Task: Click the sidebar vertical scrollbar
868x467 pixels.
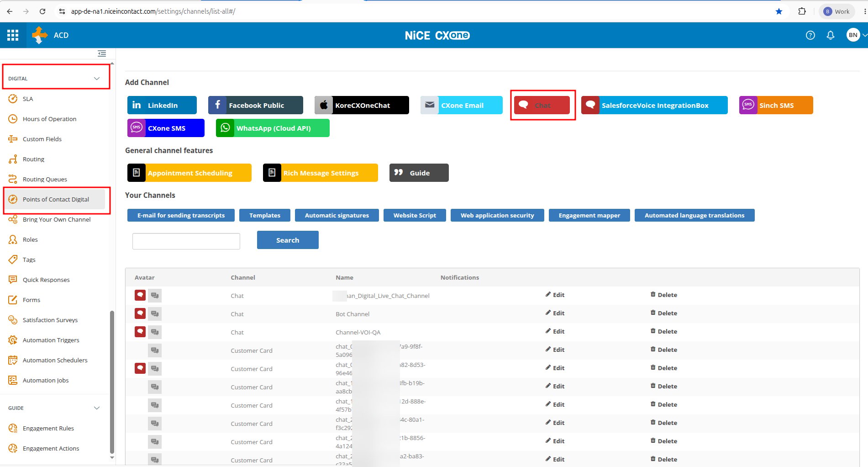Action: pos(112,382)
